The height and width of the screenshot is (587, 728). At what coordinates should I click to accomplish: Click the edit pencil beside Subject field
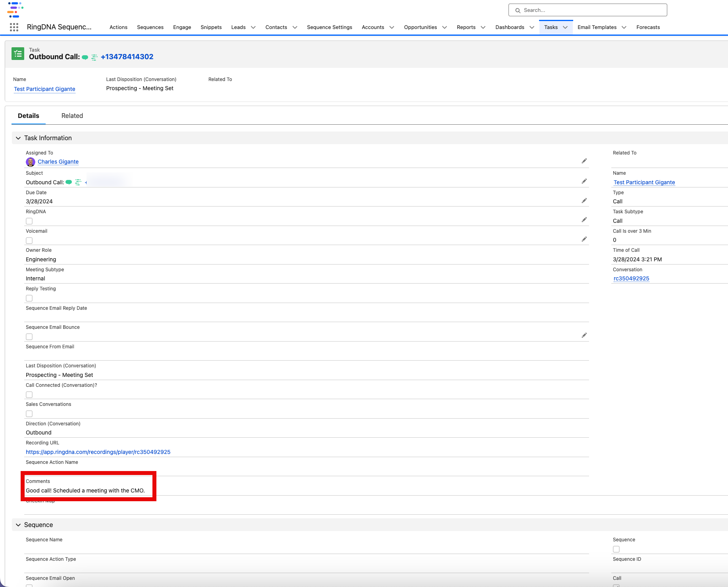click(584, 181)
